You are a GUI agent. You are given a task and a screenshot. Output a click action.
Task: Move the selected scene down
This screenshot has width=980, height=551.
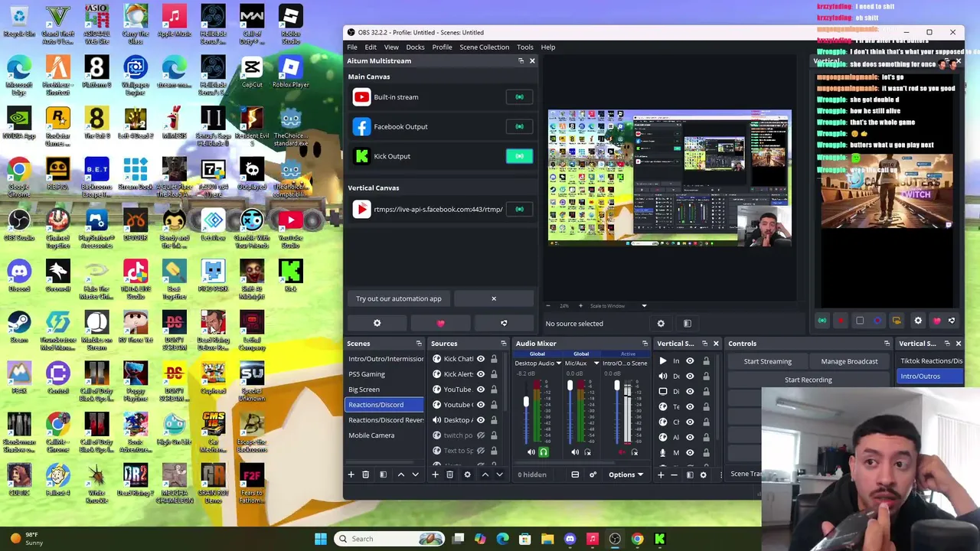click(415, 474)
